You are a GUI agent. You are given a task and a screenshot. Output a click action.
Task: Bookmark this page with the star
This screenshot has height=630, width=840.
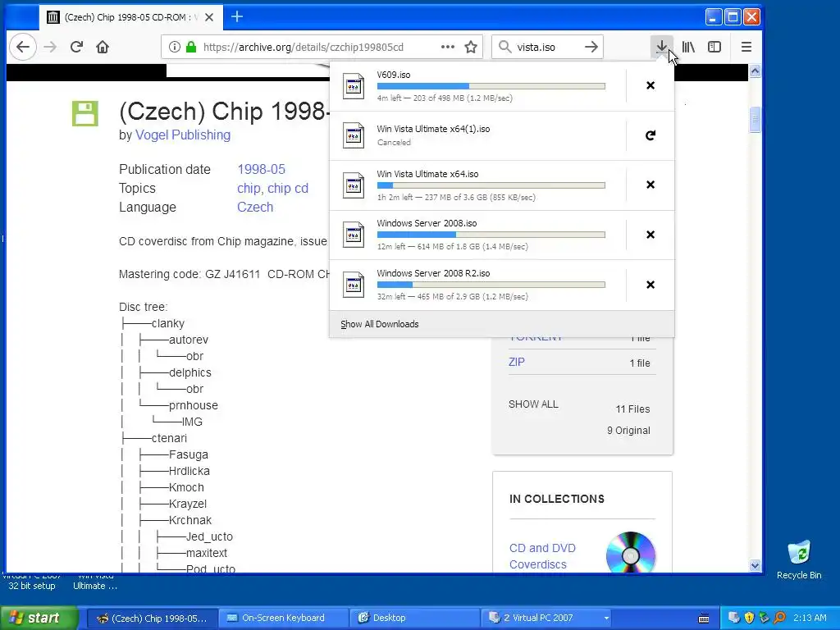[471, 47]
